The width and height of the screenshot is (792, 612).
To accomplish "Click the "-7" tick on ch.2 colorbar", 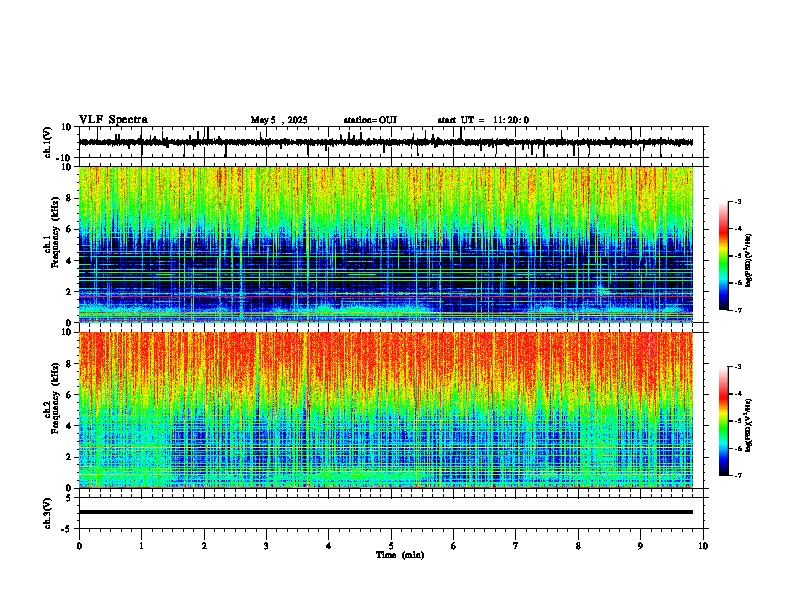I will pos(738,475).
